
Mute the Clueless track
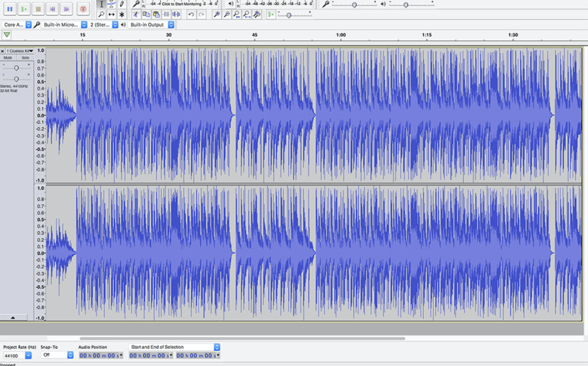click(x=8, y=58)
